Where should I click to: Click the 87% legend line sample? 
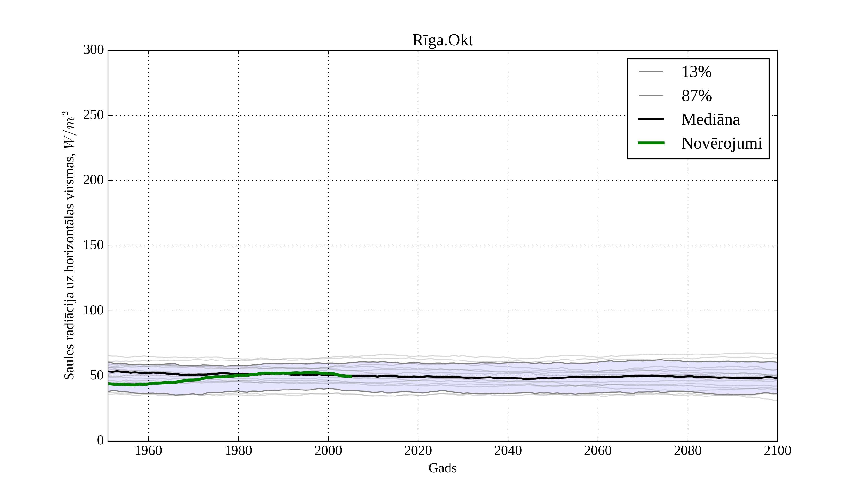(x=651, y=95)
